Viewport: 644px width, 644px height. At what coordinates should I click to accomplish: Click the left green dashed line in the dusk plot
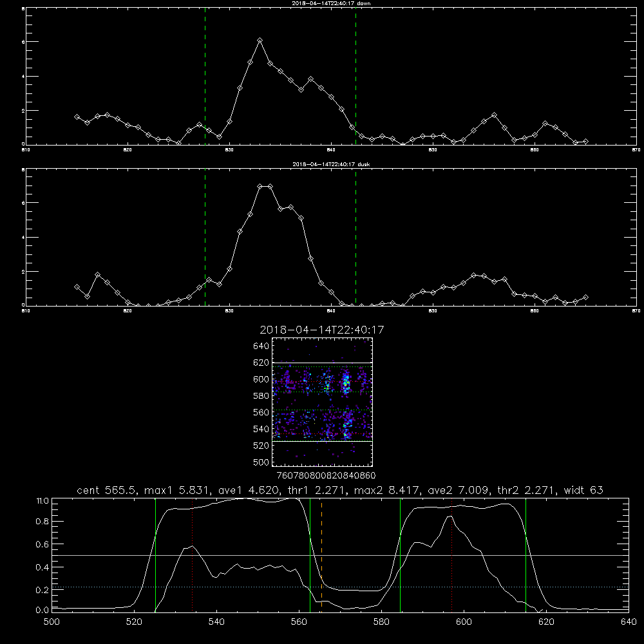coord(205,238)
